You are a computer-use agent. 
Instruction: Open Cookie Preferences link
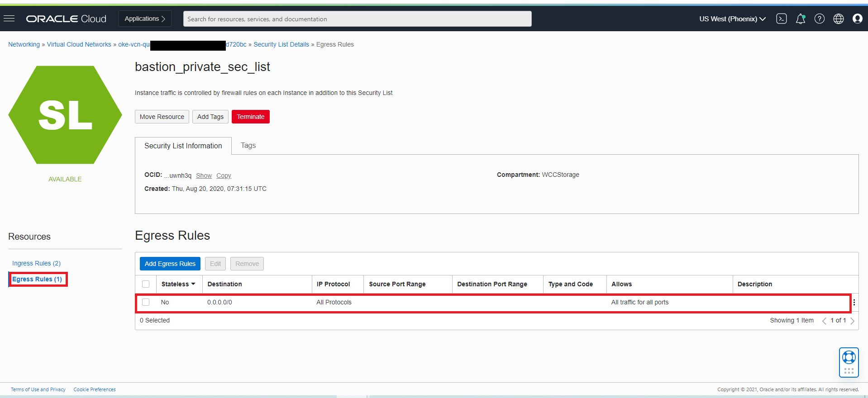pyautogui.click(x=95, y=389)
